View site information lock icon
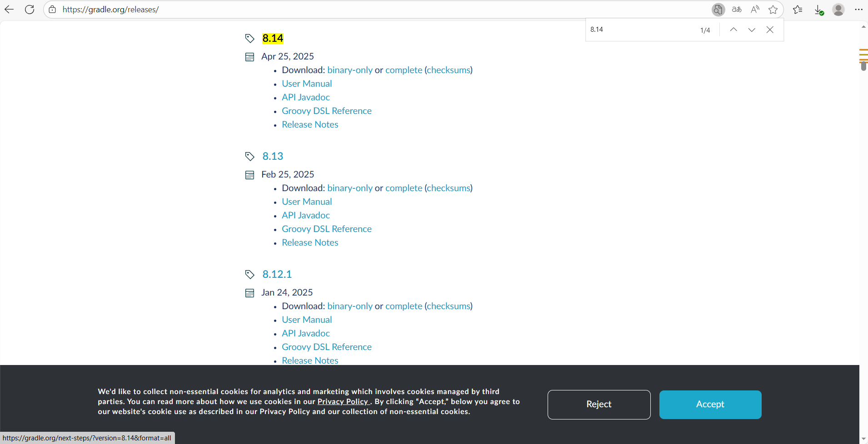 point(52,10)
